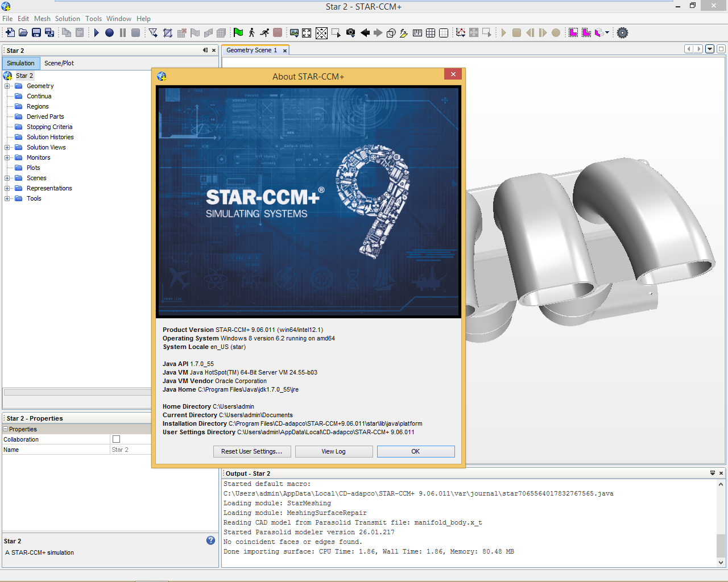Save the simulation with the floppy disk icon
This screenshot has width=728, height=582.
point(36,33)
